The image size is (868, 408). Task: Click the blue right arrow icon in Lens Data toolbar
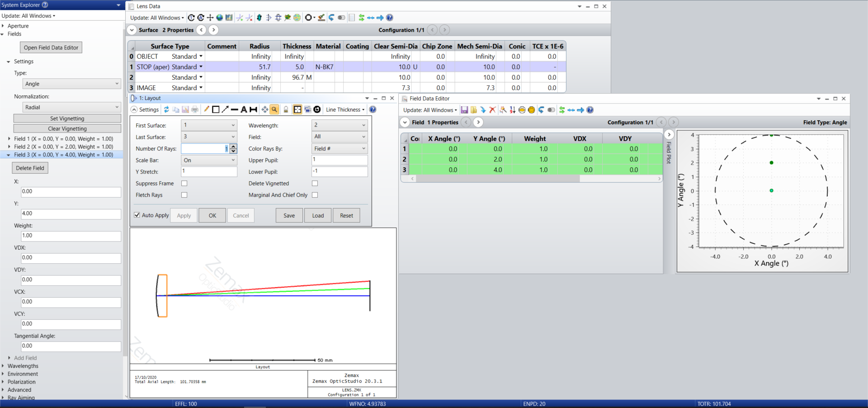(380, 18)
